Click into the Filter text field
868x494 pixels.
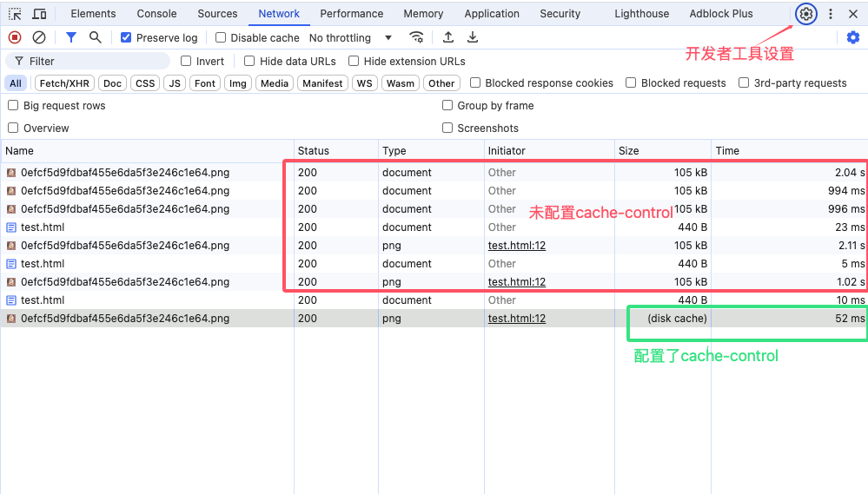tap(88, 61)
